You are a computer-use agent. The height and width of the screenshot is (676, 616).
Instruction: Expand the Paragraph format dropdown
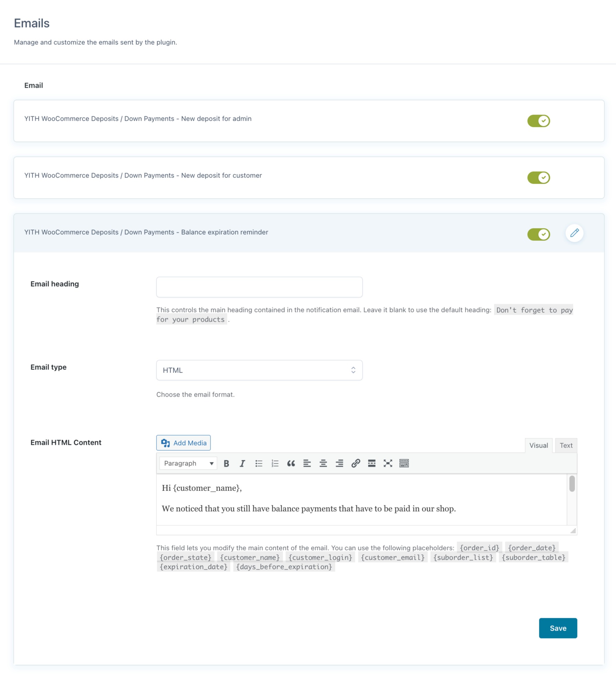188,463
